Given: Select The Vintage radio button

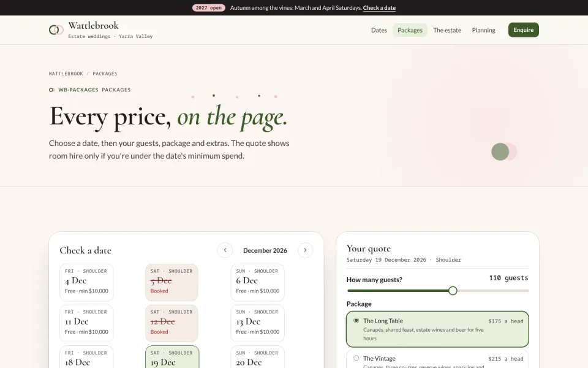Looking at the screenshot, I should coord(356,358).
